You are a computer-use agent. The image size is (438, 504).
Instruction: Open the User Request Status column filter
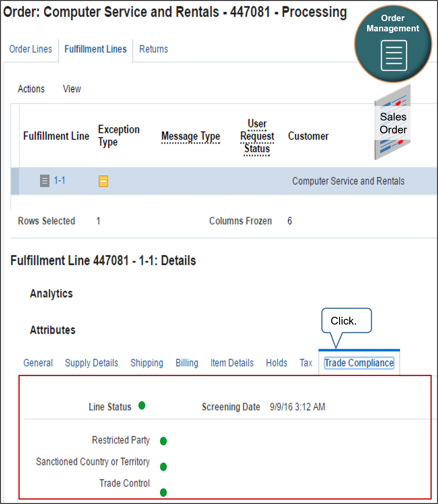(x=257, y=136)
